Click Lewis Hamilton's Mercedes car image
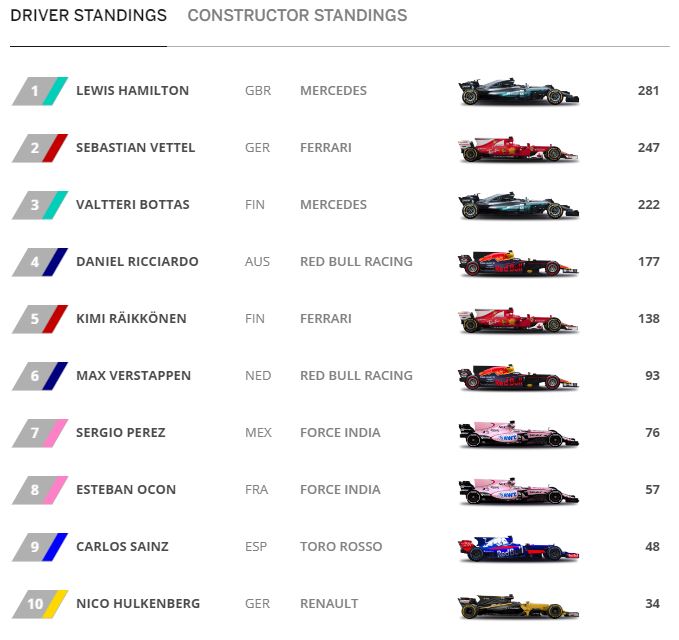This screenshot has height=640, width=679. [518, 92]
